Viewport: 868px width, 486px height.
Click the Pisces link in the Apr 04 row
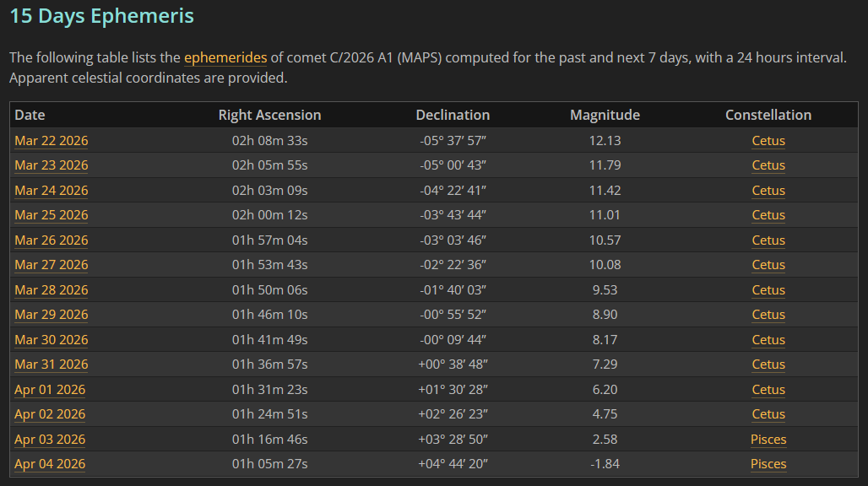(768, 464)
